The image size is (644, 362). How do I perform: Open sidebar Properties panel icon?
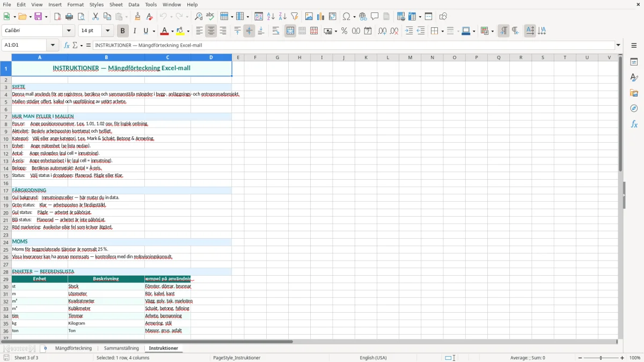coord(634,62)
